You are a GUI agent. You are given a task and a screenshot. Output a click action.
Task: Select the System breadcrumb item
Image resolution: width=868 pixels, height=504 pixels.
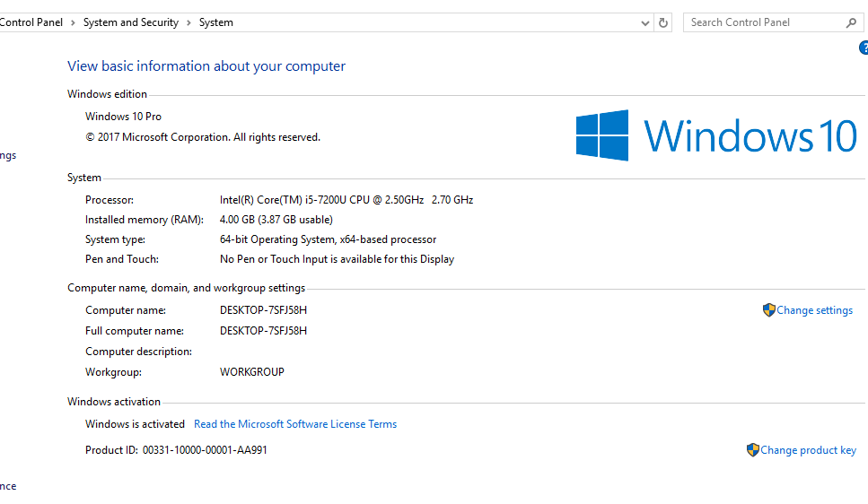pos(216,22)
